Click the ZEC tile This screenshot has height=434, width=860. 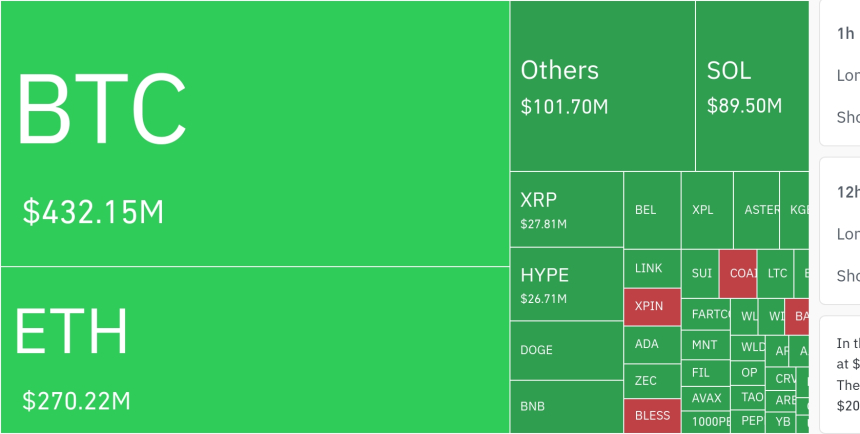(x=652, y=381)
